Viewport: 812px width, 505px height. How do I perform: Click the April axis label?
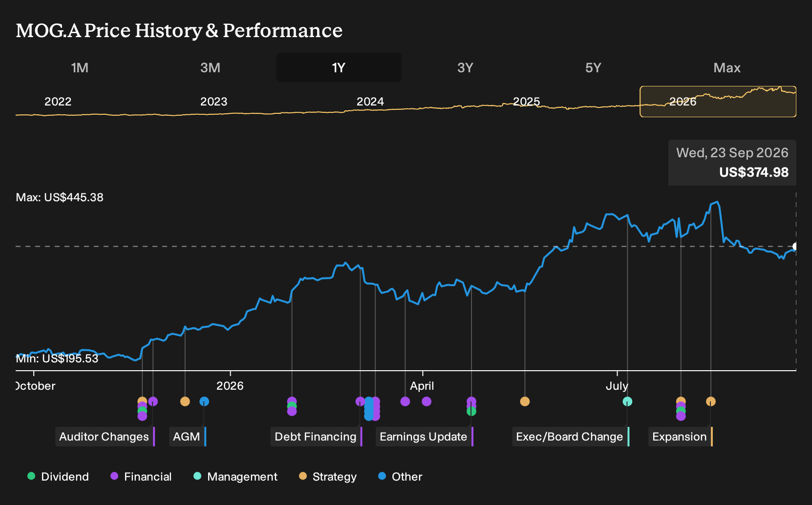pyautogui.click(x=422, y=386)
